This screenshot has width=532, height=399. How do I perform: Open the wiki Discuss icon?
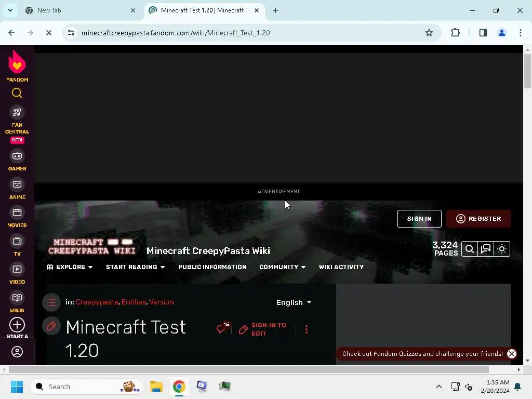click(x=486, y=249)
